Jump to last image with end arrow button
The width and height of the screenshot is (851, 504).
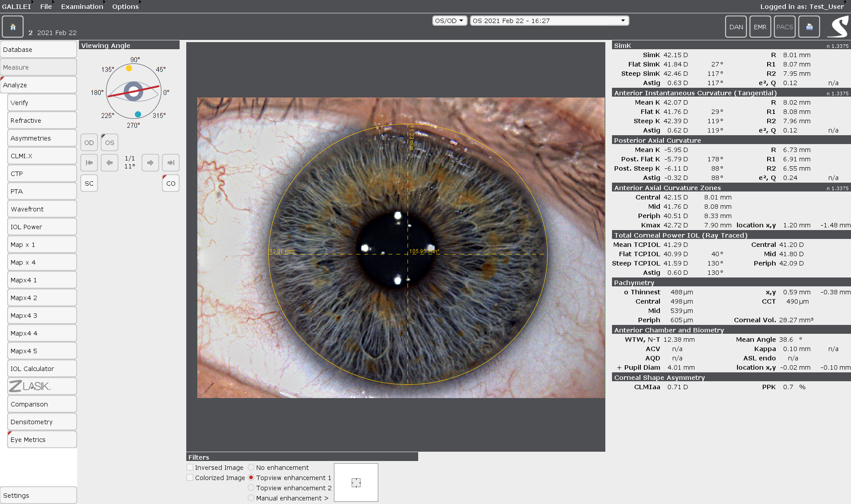pyautogui.click(x=170, y=163)
